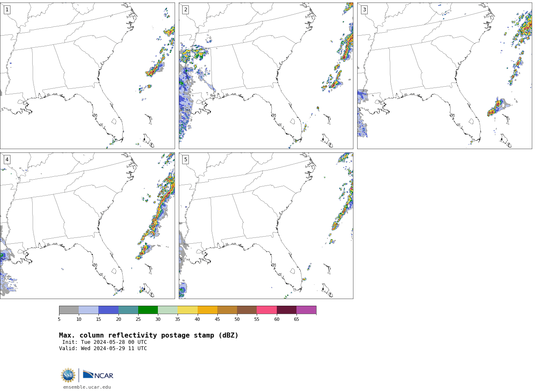Click the panel number label 4
The height and width of the screenshot is (392, 536).
tap(7, 160)
